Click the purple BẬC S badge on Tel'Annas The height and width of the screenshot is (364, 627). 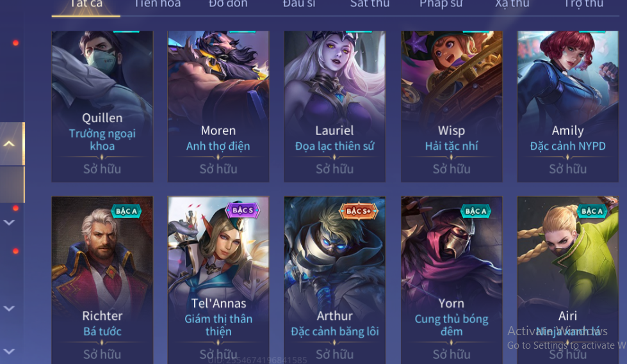click(243, 210)
